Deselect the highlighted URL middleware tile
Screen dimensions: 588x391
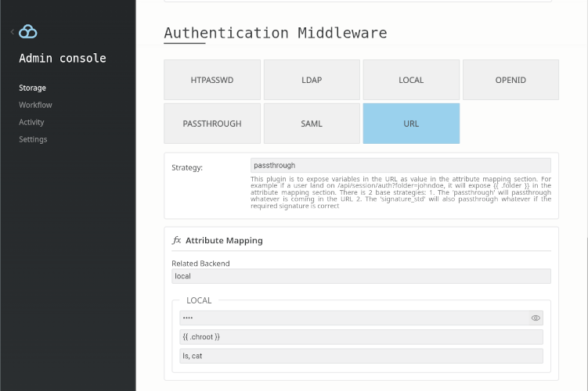click(x=411, y=124)
